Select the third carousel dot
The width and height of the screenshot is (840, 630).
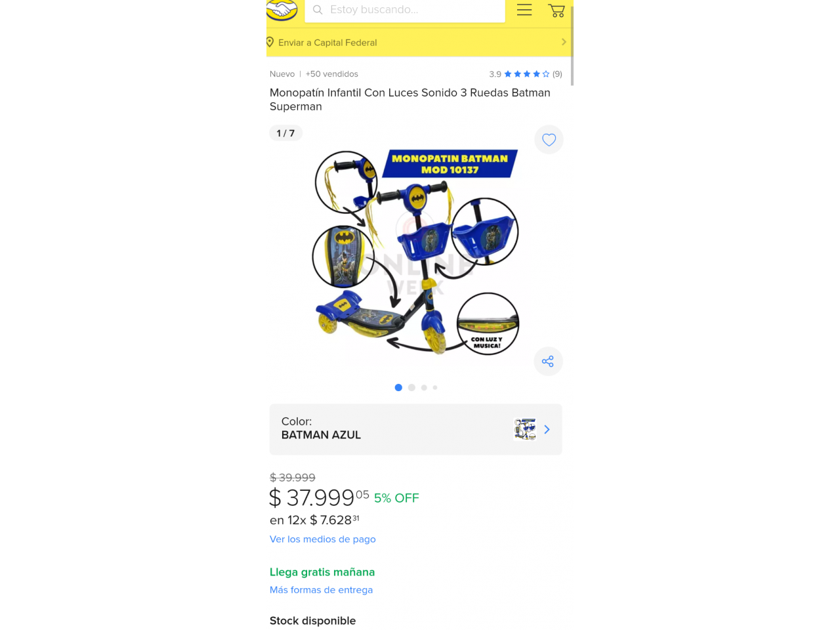pos(424,388)
